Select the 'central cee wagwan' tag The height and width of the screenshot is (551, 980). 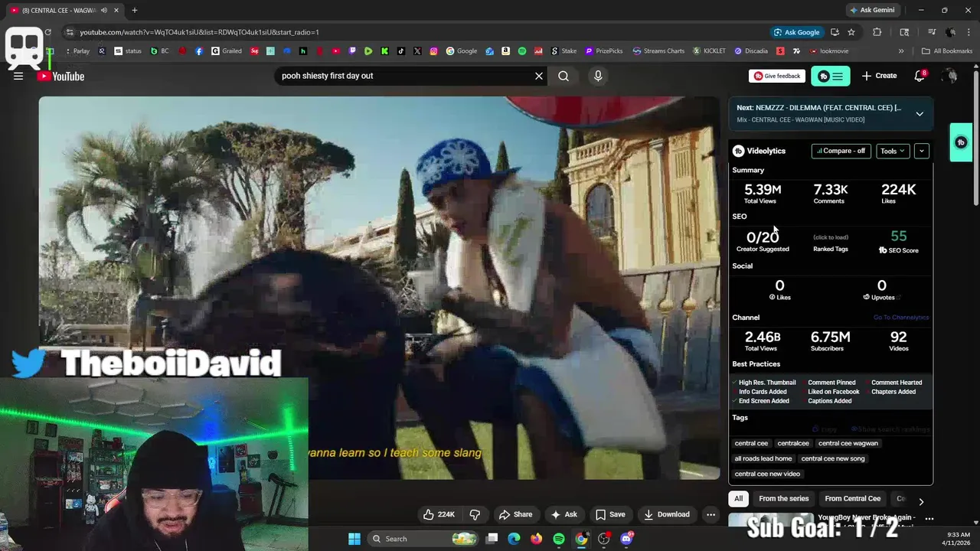click(848, 443)
